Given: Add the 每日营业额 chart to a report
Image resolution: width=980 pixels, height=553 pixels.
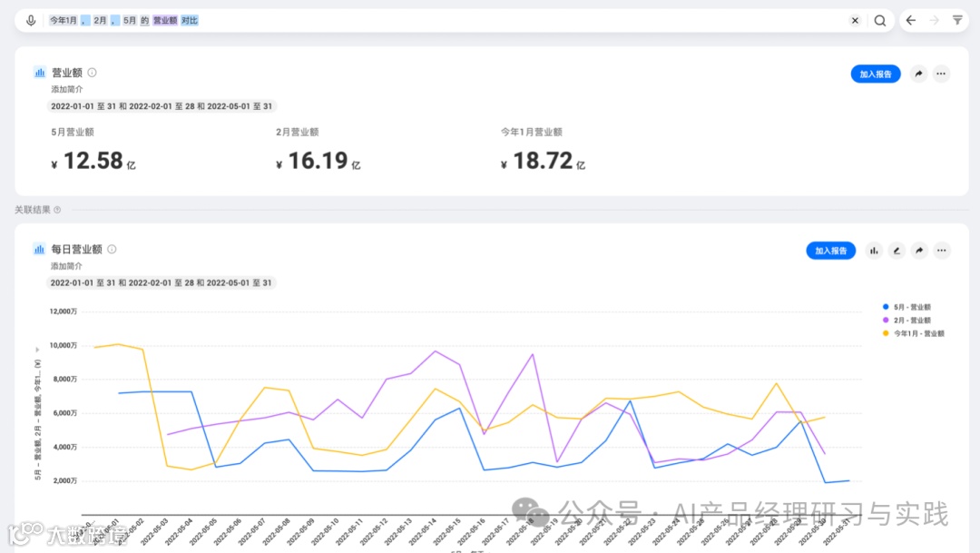Looking at the screenshot, I should coord(830,251).
